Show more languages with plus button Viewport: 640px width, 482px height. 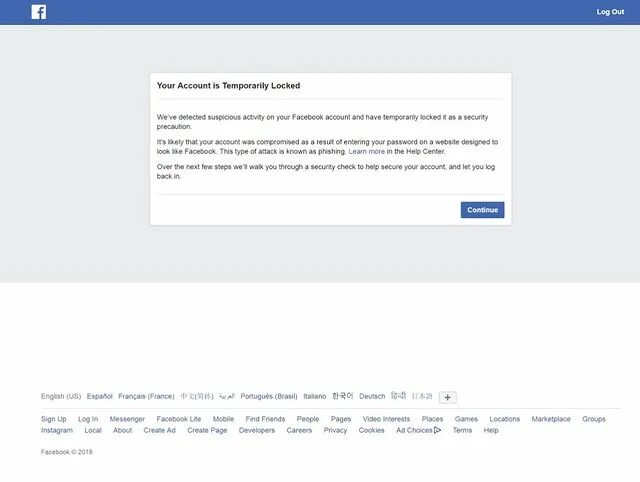[x=448, y=397]
